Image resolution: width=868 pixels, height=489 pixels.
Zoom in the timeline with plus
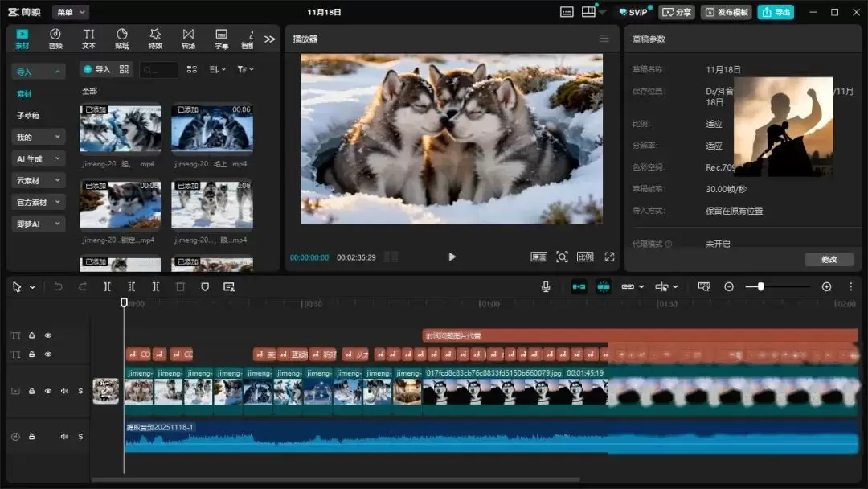pyautogui.click(x=826, y=286)
